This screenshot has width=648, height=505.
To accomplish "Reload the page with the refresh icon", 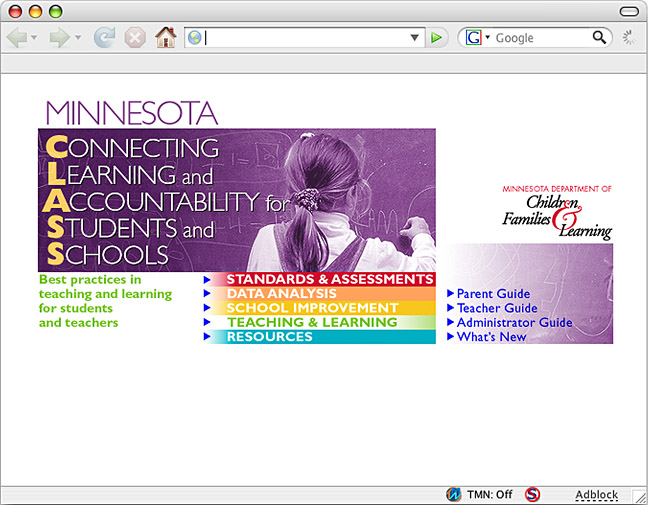I will point(104,38).
